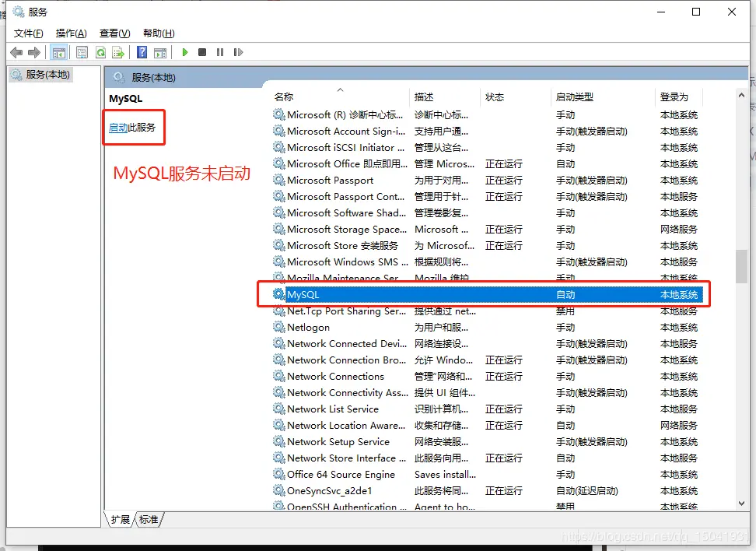
Task: Switch to the 扩展 tab
Action: pos(120,520)
